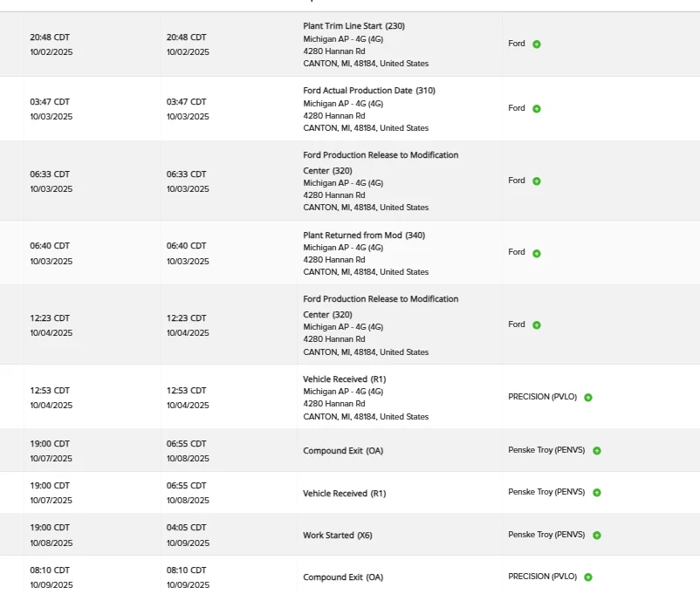Click green icon next to Ford on Actual Production Date row

click(537, 109)
